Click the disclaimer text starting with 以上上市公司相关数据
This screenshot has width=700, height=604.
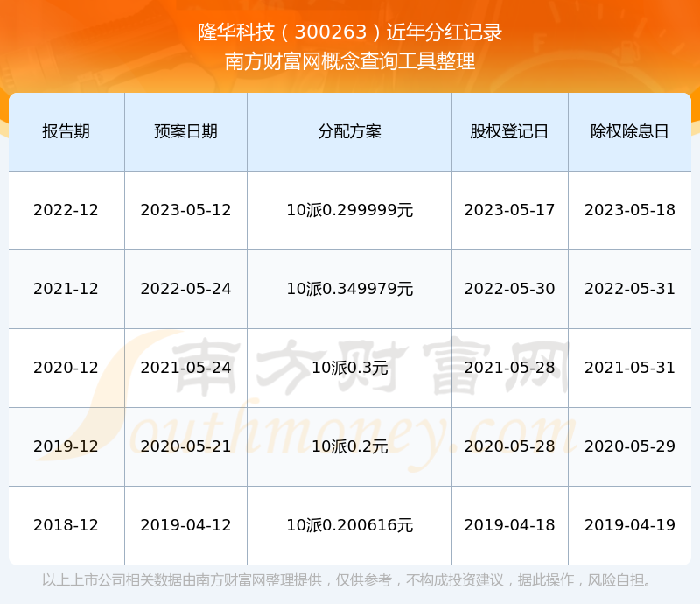[x=346, y=580]
